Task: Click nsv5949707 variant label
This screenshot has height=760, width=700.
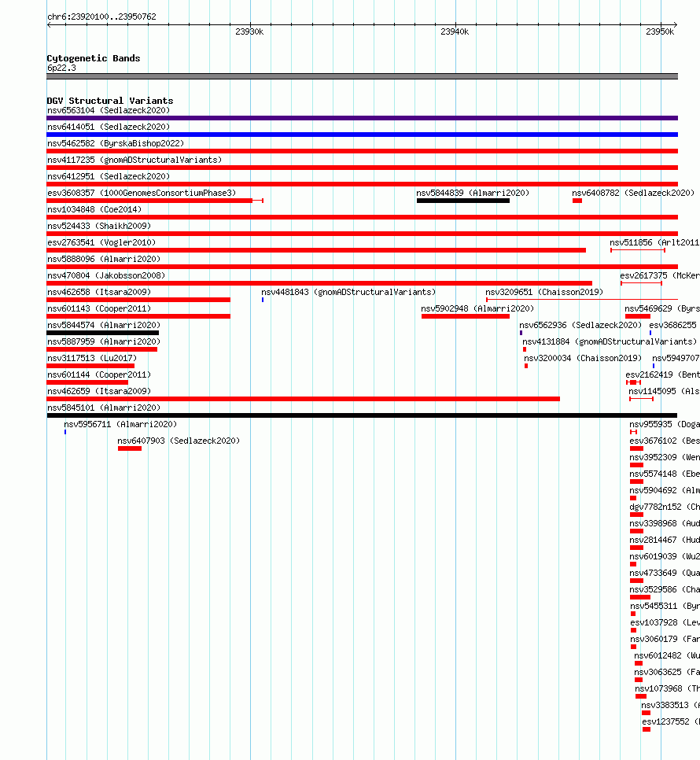Action: pyautogui.click(x=676, y=358)
